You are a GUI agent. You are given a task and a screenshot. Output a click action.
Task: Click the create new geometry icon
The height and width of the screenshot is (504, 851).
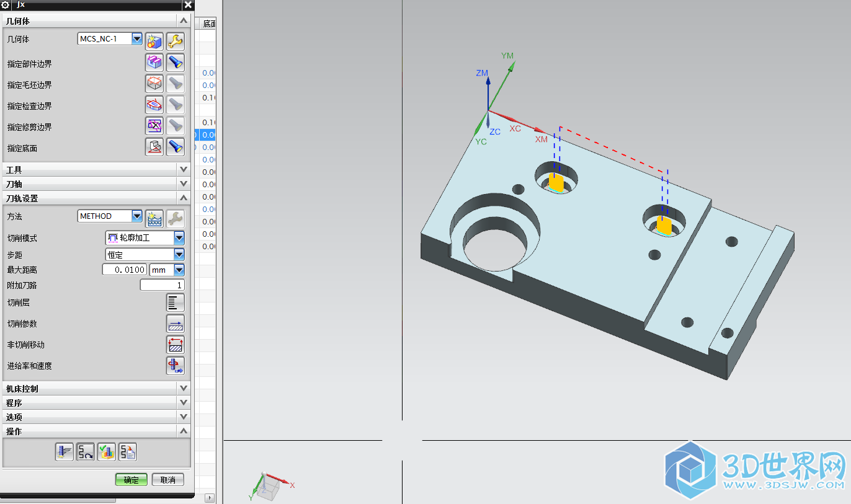click(x=154, y=42)
